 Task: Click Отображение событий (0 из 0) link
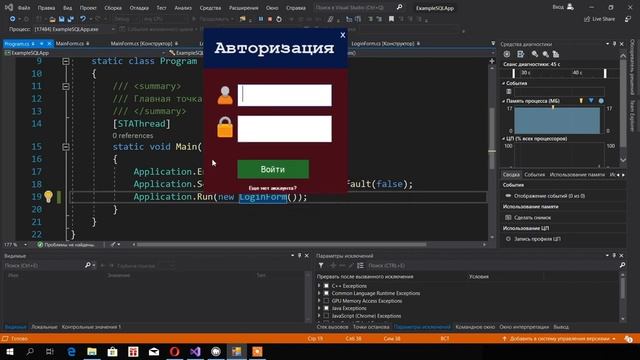(549, 196)
